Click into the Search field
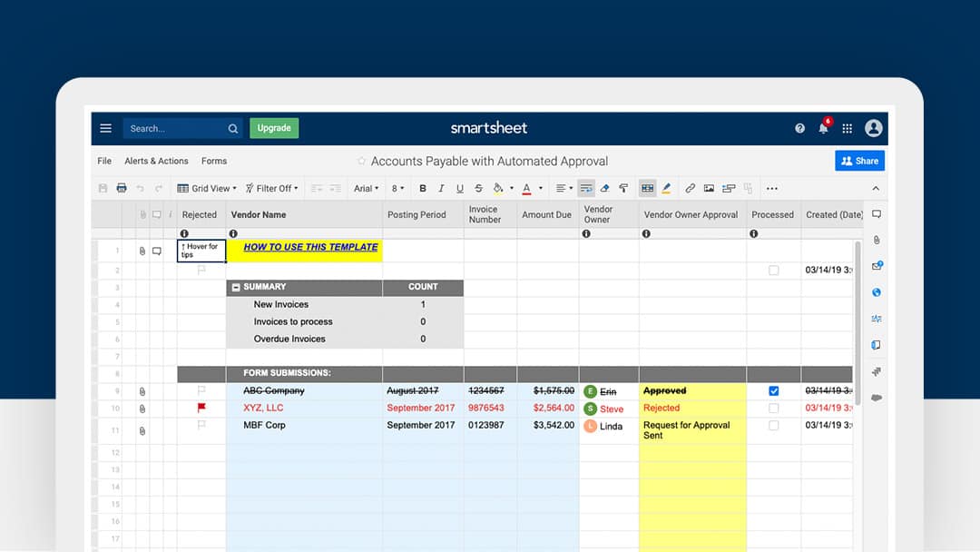 [x=177, y=129]
